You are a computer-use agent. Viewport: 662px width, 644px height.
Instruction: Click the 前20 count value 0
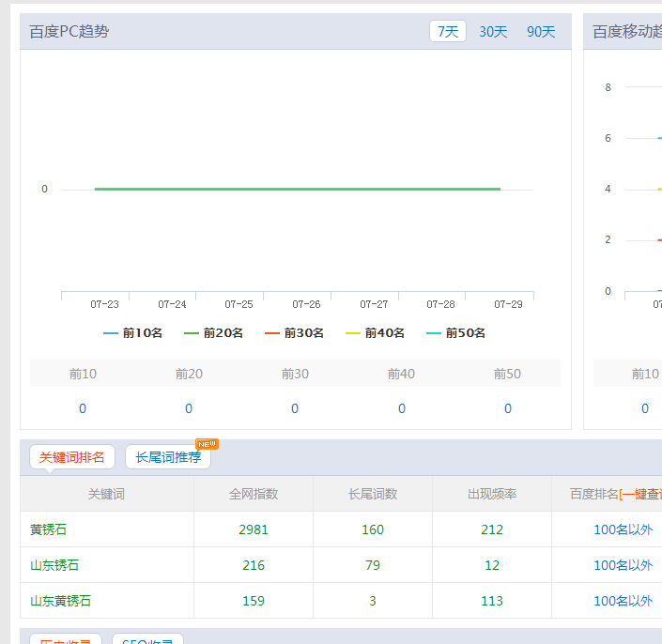pyautogui.click(x=189, y=408)
